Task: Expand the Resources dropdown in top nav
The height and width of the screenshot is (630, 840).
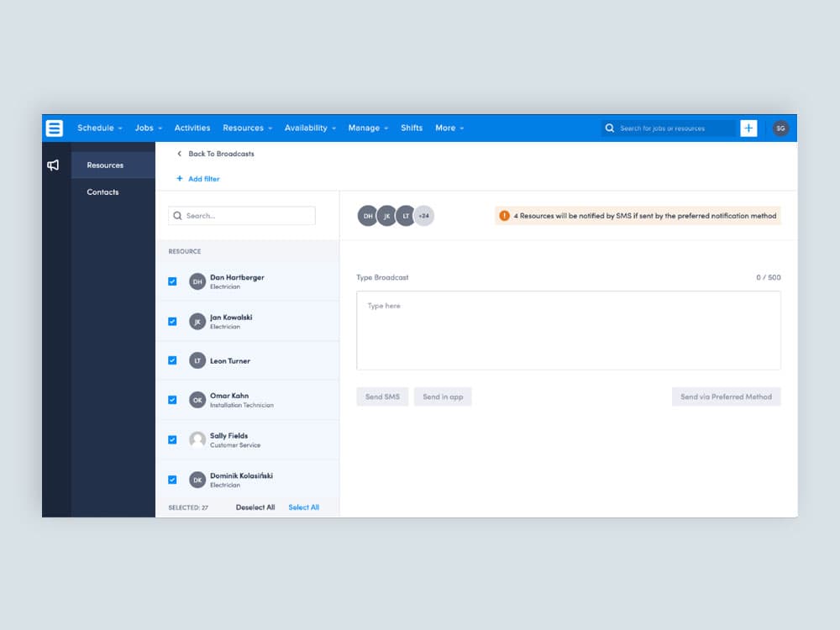Action: coord(248,128)
